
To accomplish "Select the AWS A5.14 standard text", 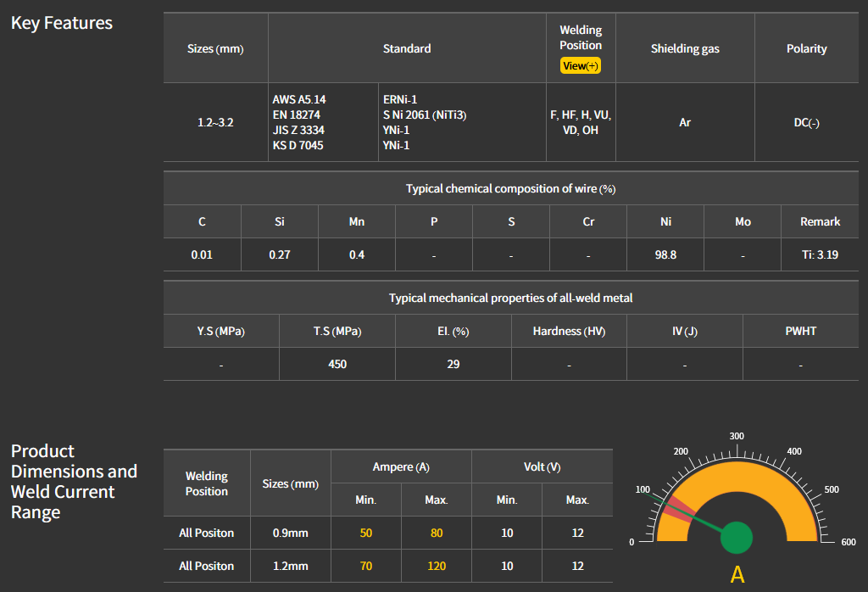I will pyautogui.click(x=299, y=99).
